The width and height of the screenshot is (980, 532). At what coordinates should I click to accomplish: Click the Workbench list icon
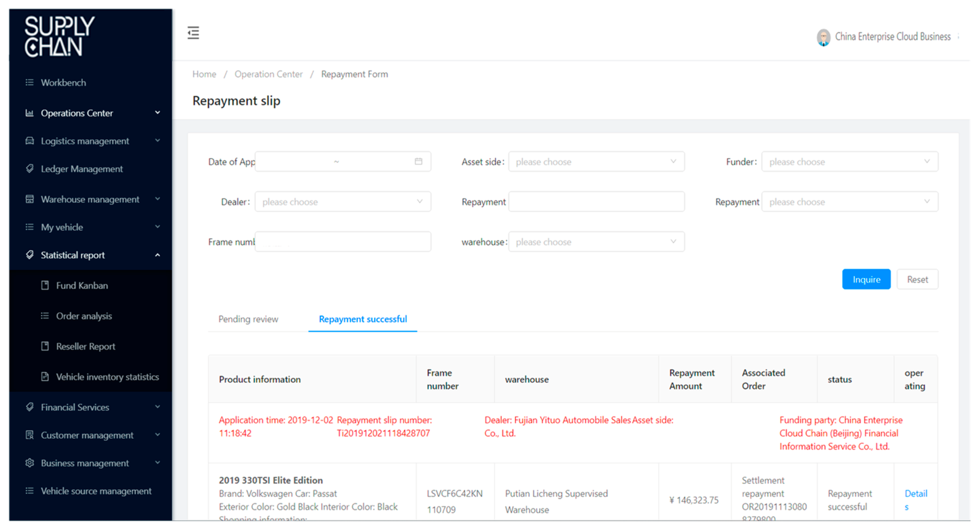click(29, 82)
